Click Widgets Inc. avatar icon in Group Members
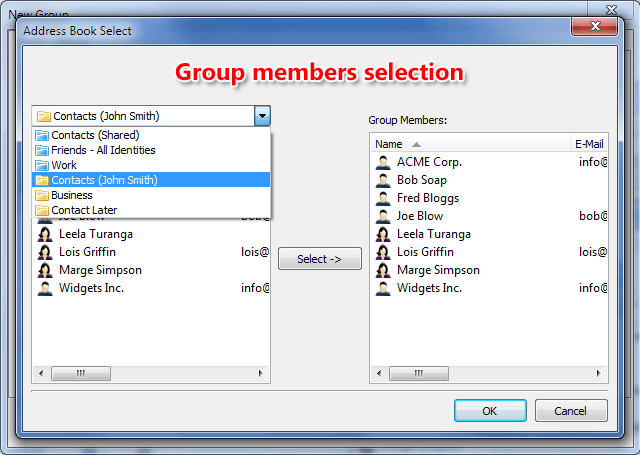The width and height of the screenshot is (640, 455). [x=383, y=288]
